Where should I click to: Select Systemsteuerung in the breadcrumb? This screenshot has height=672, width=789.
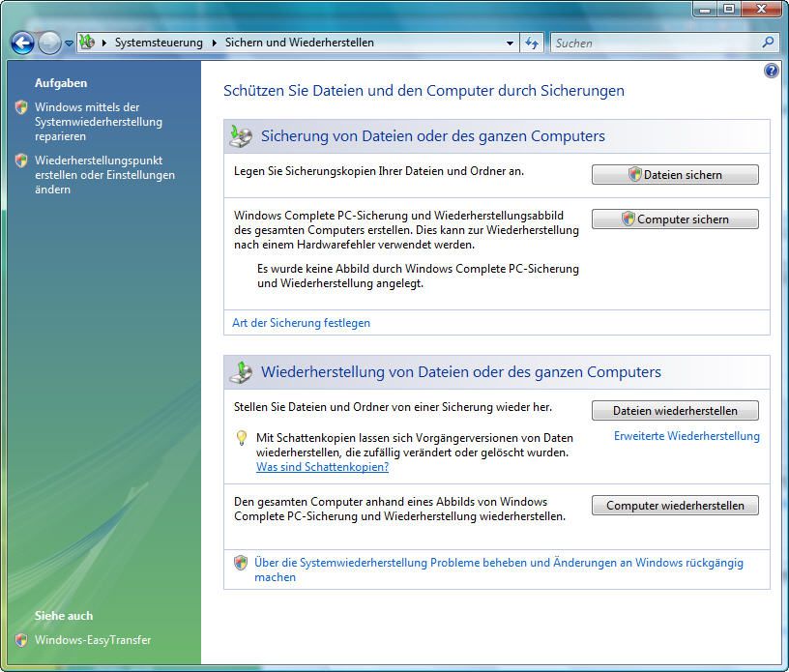point(159,43)
